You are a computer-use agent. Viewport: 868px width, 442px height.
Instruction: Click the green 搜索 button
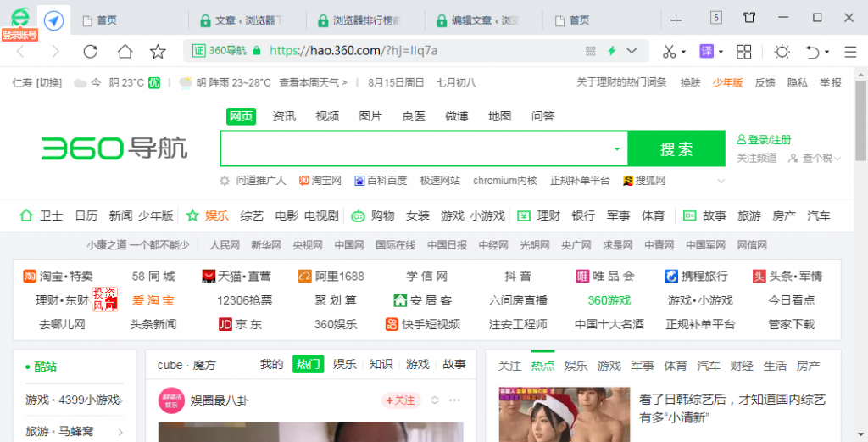676,148
